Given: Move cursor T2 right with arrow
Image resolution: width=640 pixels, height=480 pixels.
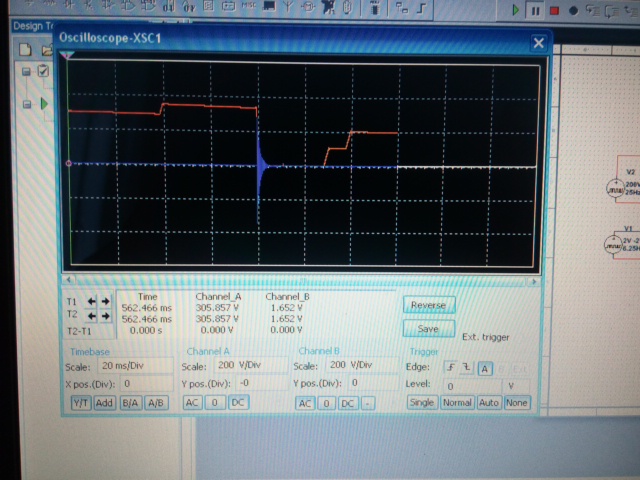Looking at the screenshot, I should pyautogui.click(x=105, y=316).
